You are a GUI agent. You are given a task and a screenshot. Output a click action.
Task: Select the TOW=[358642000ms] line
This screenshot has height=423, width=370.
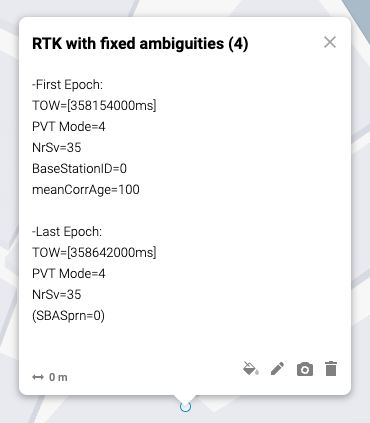[x=94, y=253]
